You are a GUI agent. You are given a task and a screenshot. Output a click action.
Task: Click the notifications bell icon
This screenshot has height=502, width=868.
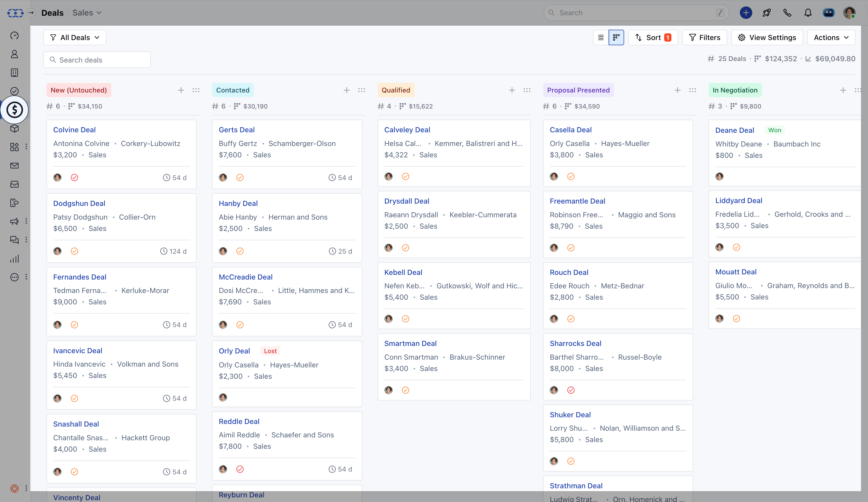(808, 13)
